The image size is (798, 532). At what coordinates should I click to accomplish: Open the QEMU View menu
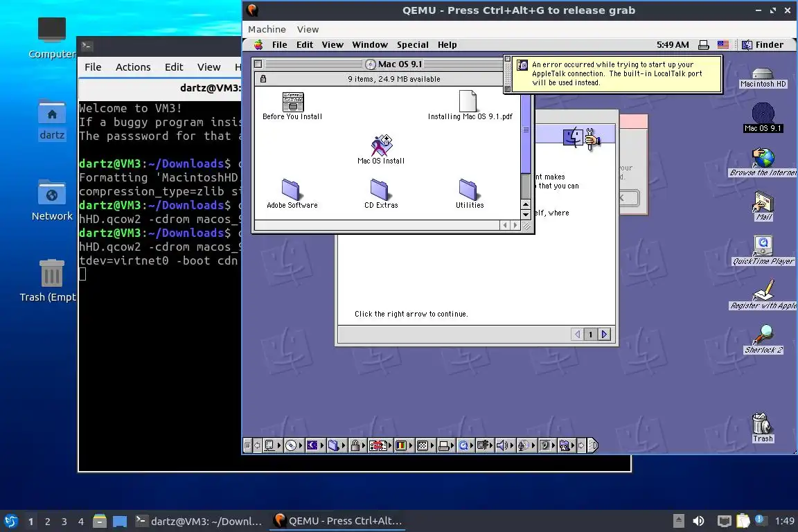pyautogui.click(x=308, y=30)
